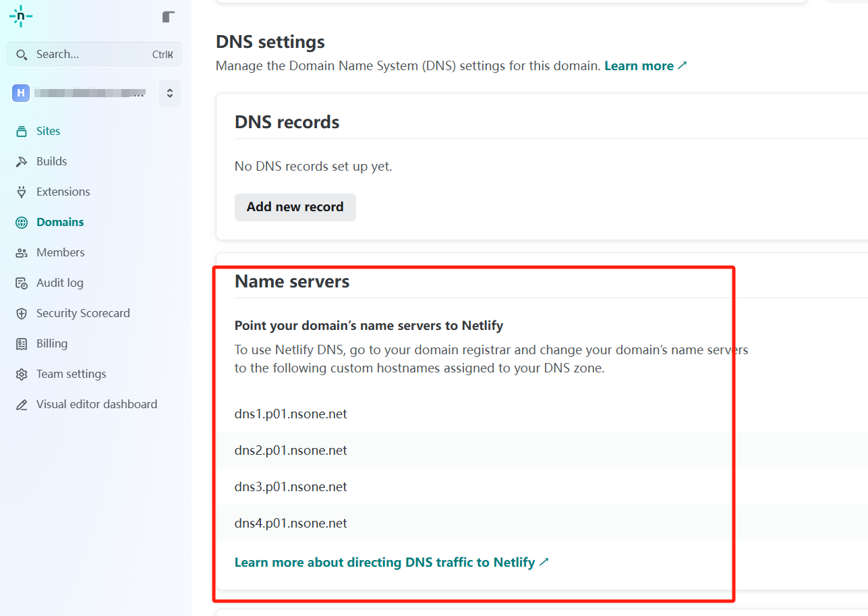Click the Audit log icon
Screen dimensions: 868x616
point(22,283)
